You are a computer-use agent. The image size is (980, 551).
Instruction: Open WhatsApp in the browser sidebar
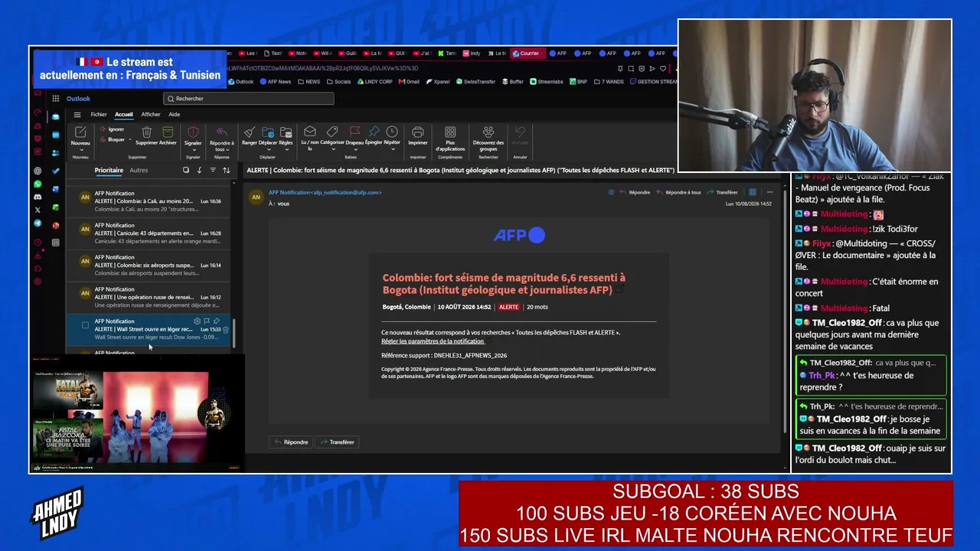[38, 184]
